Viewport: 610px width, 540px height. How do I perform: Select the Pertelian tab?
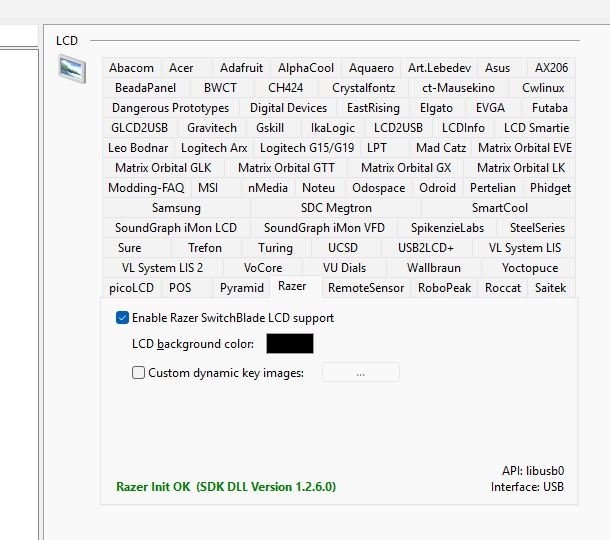pyautogui.click(x=493, y=188)
